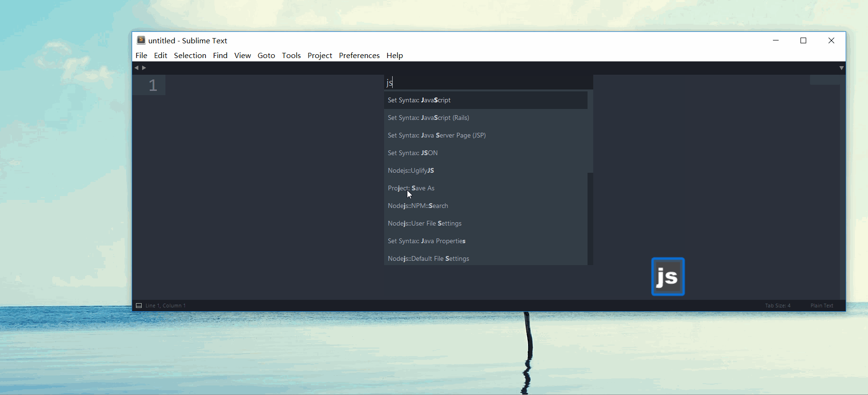Image resolution: width=868 pixels, height=395 pixels.
Task: Open the Plain Text syntax selector
Action: tap(822, 306)
